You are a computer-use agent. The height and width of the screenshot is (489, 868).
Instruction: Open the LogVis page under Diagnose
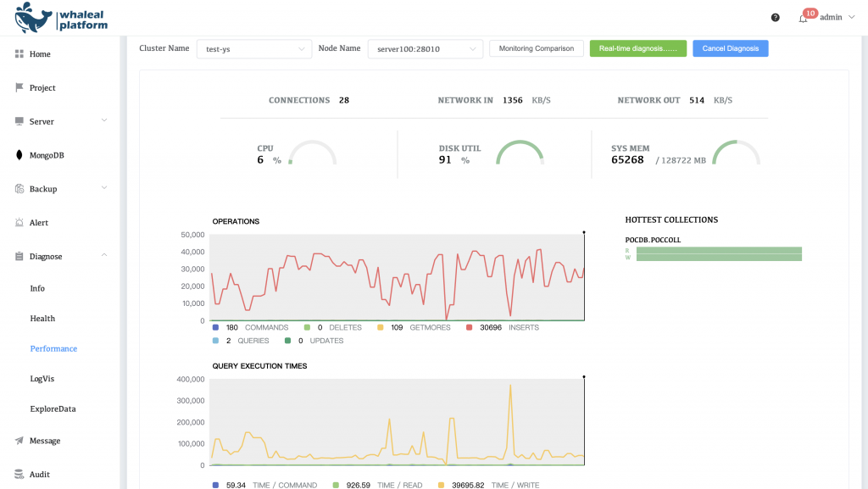tap(42, 379)
